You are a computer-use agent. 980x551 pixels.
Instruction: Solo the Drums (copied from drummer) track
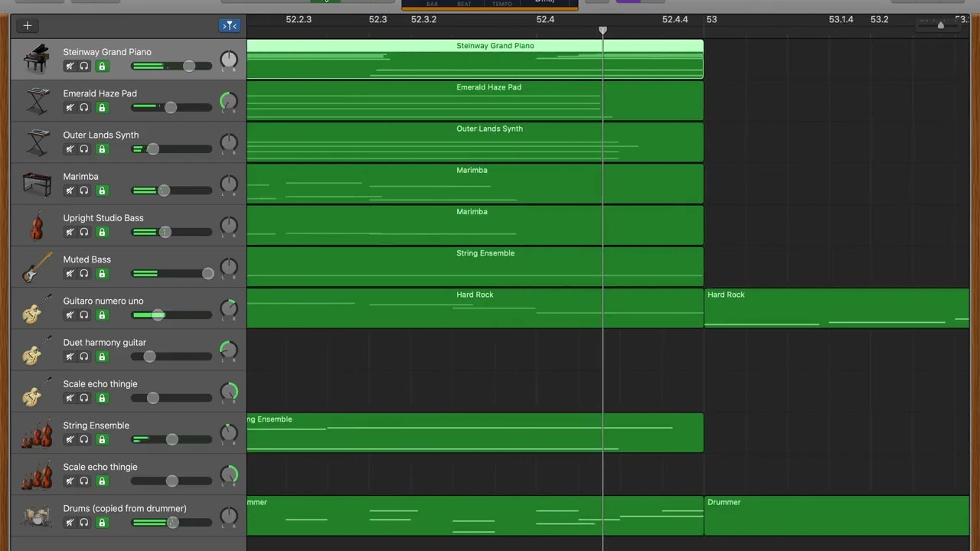(84, 522)
